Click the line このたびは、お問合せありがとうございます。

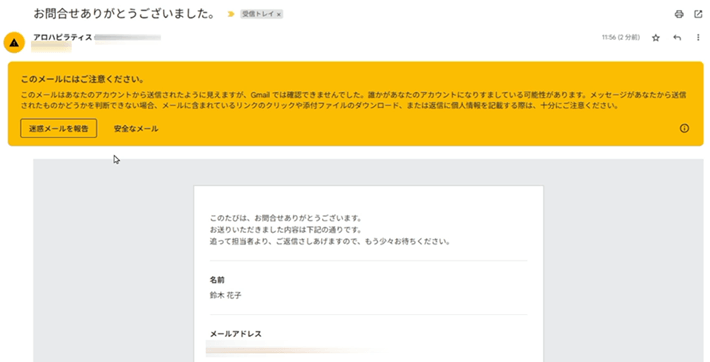tap(286, 218)
